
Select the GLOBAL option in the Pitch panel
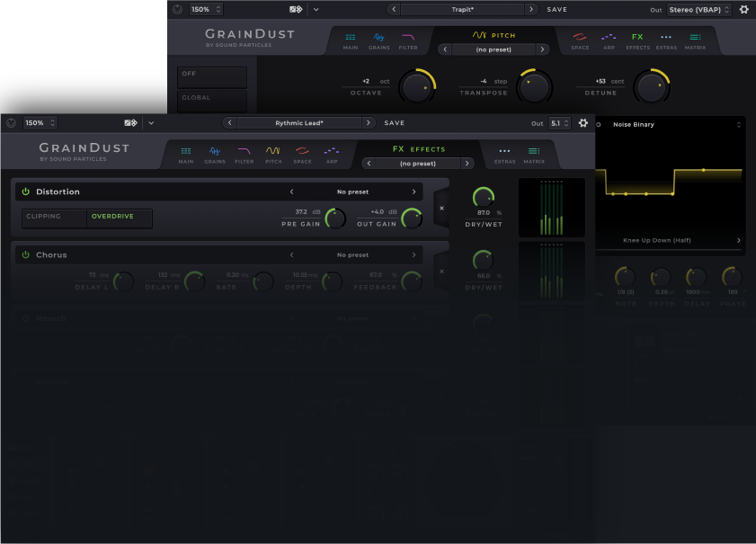click(212, 98)
